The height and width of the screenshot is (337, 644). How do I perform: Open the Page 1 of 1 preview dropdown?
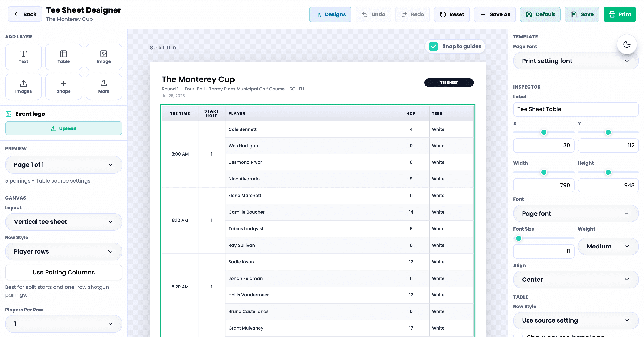(63, 165)
